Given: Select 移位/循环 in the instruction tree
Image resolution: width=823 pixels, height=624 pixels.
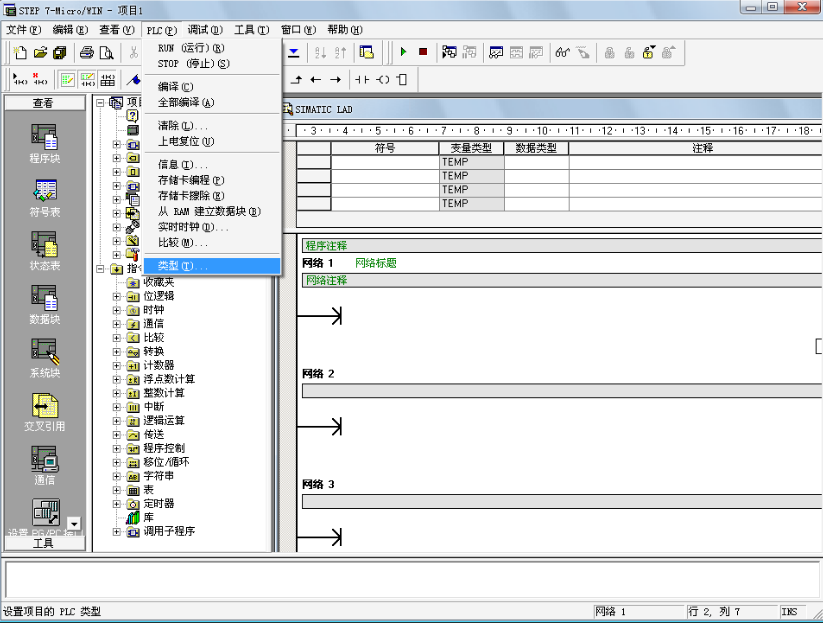Looking at the screenshot, I should [166, 462].
